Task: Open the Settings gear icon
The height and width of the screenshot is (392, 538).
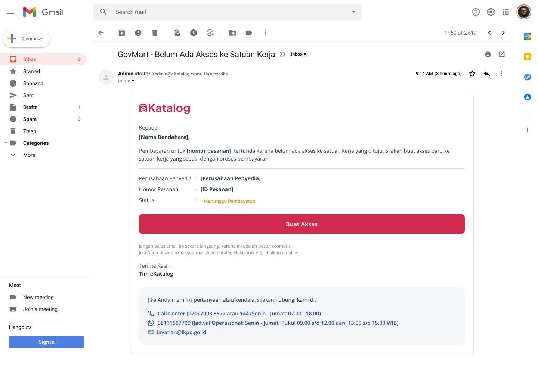Action: tap(491, 12)
